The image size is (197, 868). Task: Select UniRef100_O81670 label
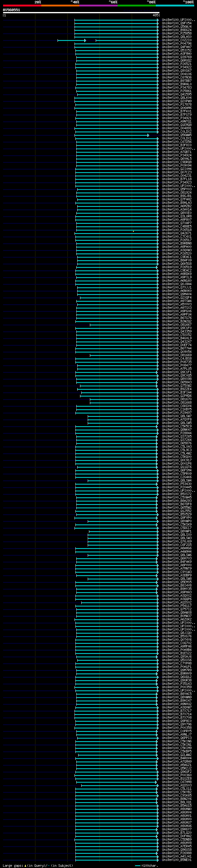point(176,399)
